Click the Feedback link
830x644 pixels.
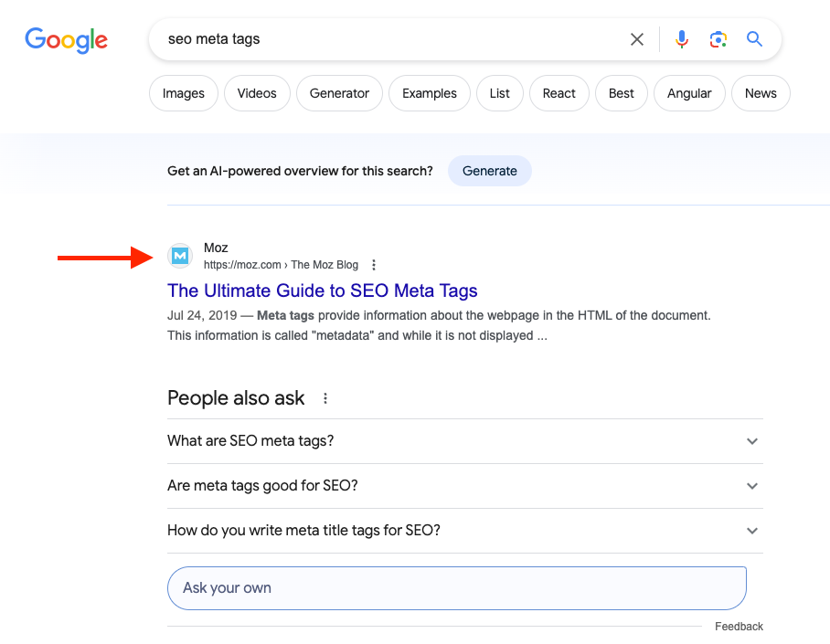739,627
